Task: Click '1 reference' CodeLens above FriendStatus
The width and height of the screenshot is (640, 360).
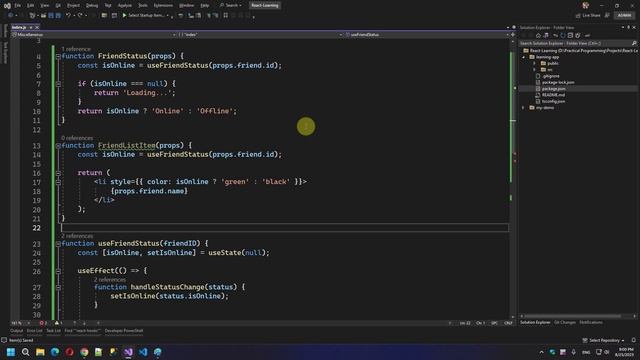Action: click(x=76, y=49)
